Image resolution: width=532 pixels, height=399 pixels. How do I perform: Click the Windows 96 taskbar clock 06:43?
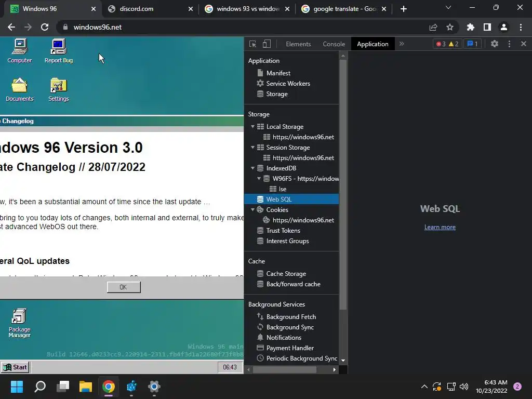(230, 367)
